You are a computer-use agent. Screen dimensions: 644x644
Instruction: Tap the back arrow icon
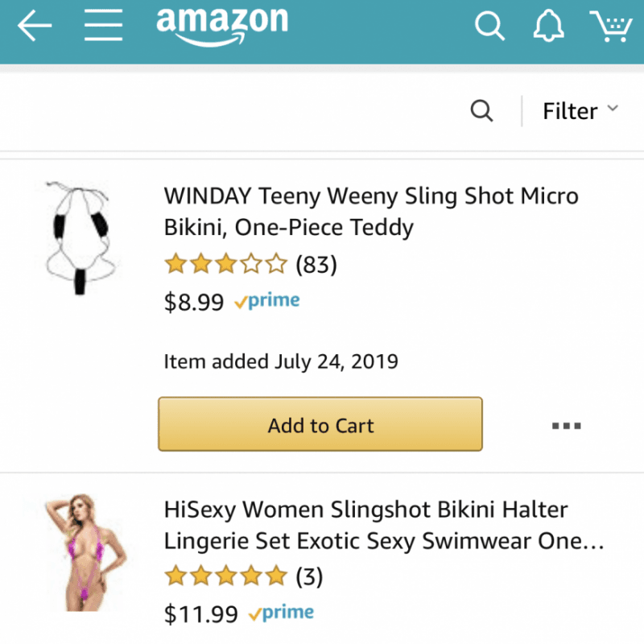(x=35, y=27)
